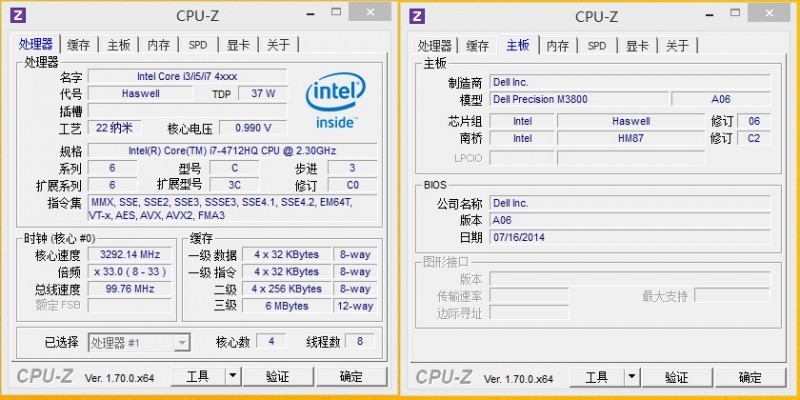
Task: Switch to the SPD tab in the right window
Action: point(597,45)
